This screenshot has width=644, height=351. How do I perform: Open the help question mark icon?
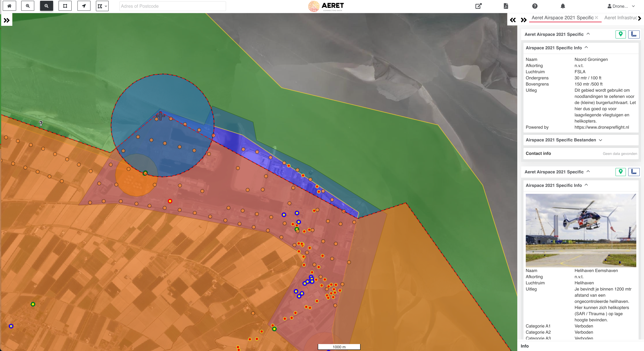535,6
